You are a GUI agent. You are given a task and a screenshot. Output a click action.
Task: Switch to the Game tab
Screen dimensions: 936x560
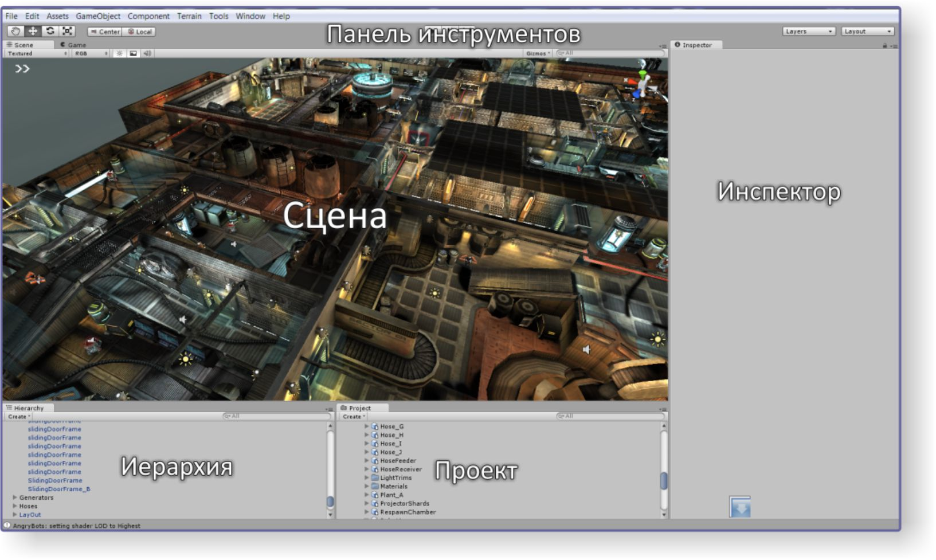[73, 45]
